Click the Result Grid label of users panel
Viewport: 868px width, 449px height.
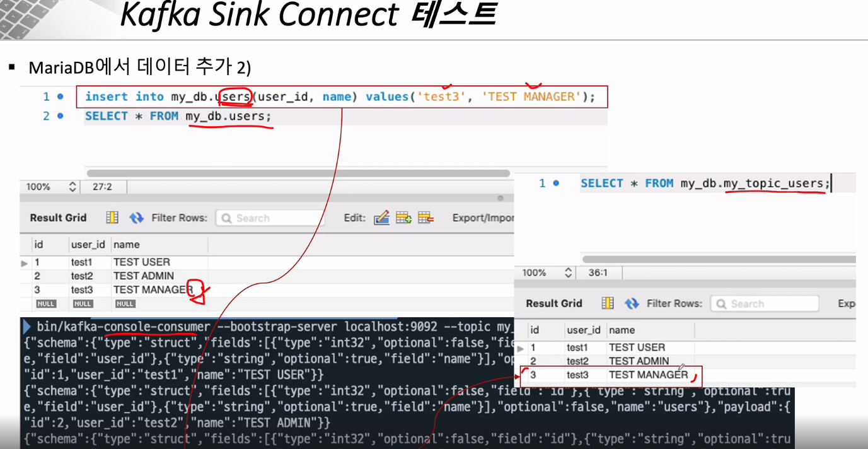click(58, 218)
